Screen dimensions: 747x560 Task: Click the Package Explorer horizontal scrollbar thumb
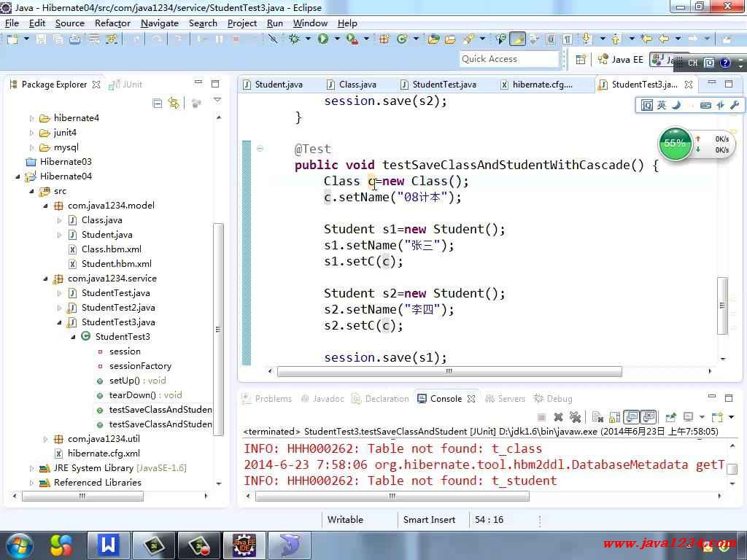click(x=82, y=496)
